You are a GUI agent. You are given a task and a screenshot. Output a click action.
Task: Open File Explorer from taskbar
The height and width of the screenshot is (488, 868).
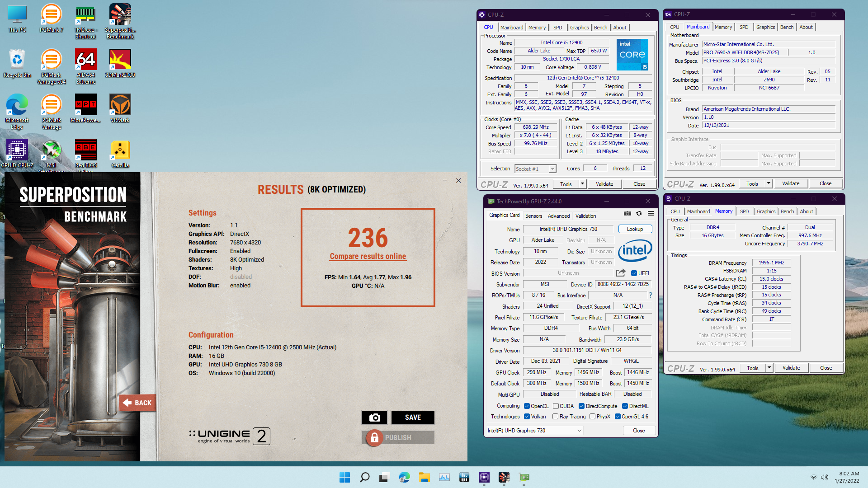click(x=424, y=477)
